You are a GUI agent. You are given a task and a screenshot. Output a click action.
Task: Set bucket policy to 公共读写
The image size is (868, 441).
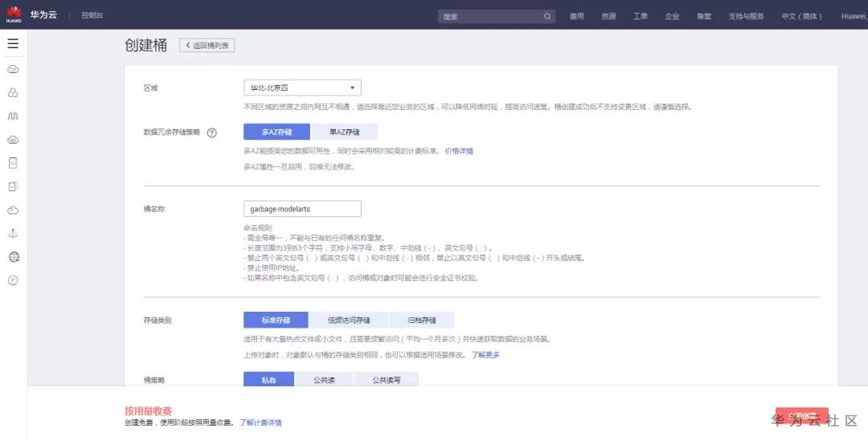tap(386, 380)
